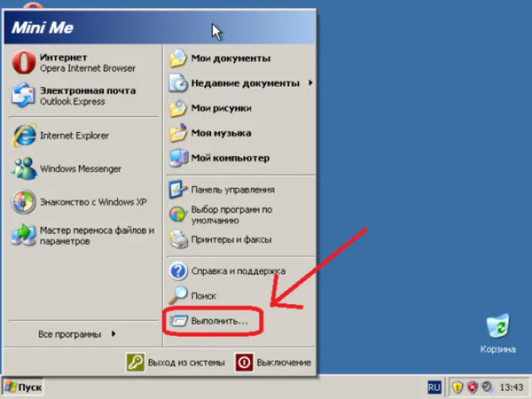Click the Outlook Express envelope icon
Image resolution: width=532 pixels, height=399 pixels.
[x=23, y=96]
